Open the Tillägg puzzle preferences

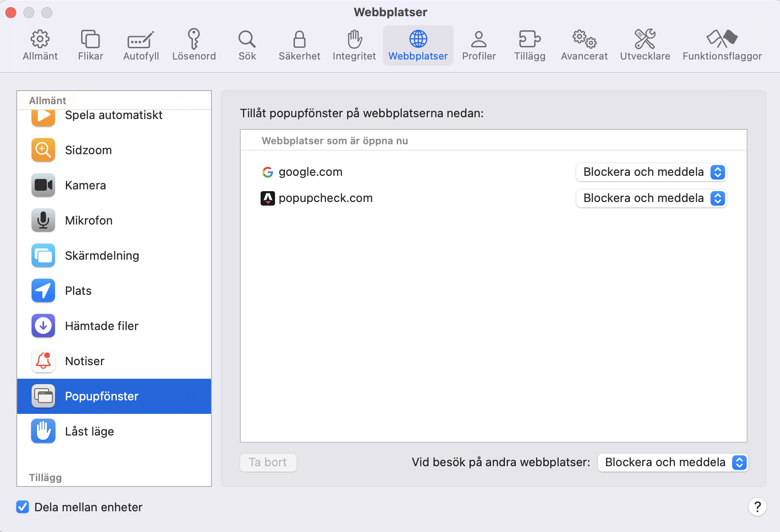[x=530, y=45]
